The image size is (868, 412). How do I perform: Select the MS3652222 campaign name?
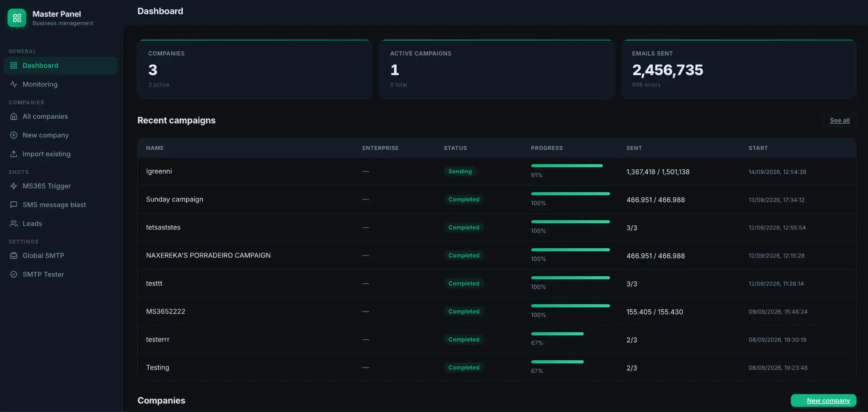coord(166,311)
